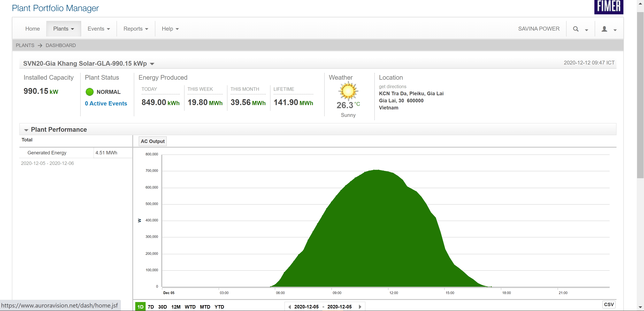The image size is (644, 311).
Task: Click the 0 Active Events link
Action: coord(106,104)
